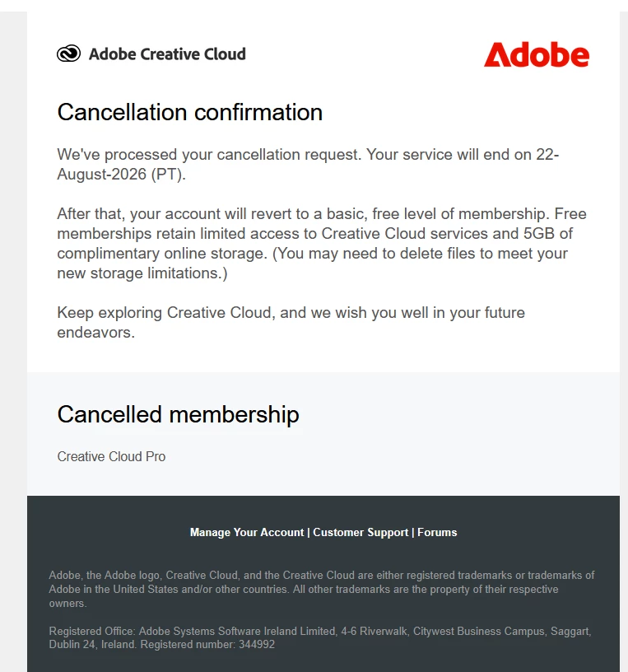Click the Registered number 344992 text

[207, 644]
